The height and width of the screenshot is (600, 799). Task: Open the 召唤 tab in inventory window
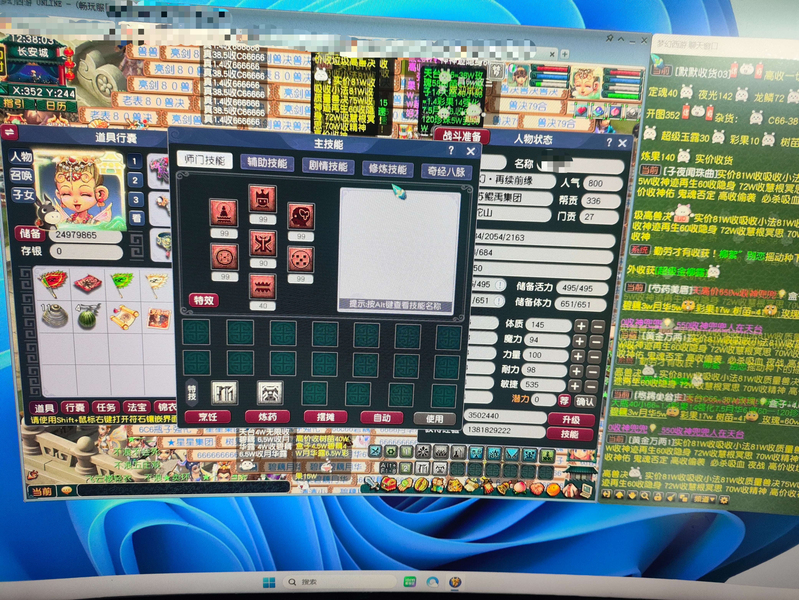21,176
